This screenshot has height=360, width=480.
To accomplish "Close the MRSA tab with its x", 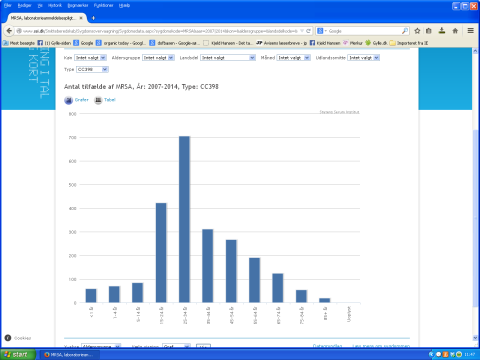I will coord(81,18).
